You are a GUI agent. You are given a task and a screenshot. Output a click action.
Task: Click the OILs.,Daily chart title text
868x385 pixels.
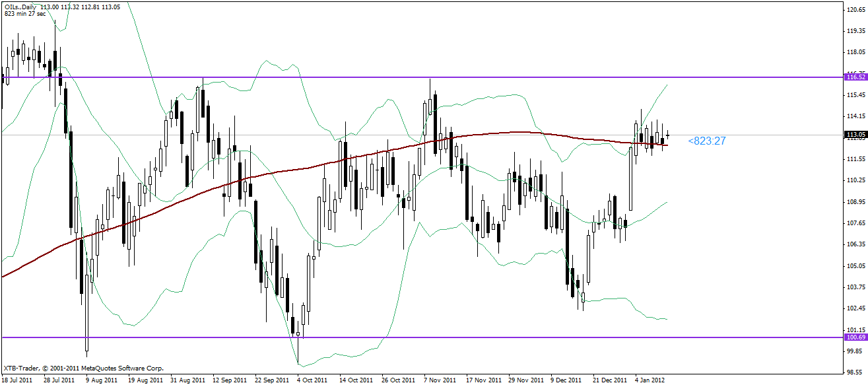pyautogui.click(x=20, y=6)
